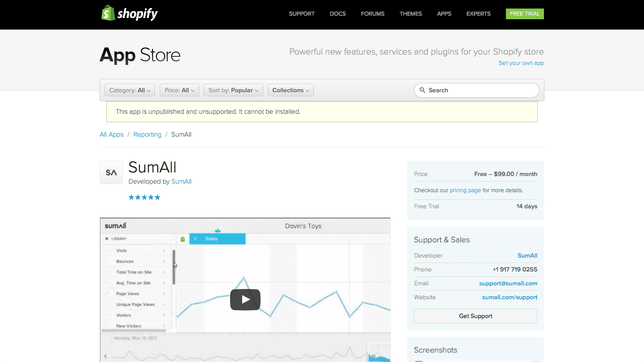This screenshot has width=644, height=362.
Task: Open the pricing page link
Action: pos(465,190)
